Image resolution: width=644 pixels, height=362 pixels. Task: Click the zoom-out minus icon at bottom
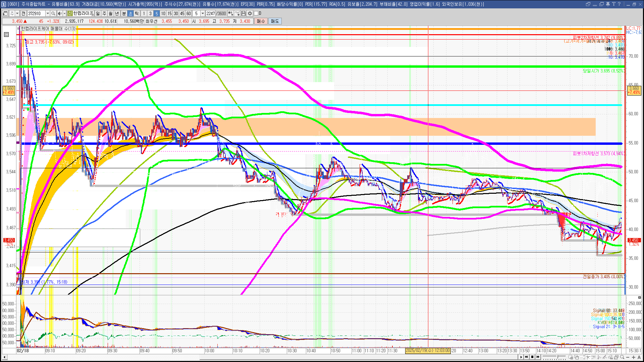pos(628,357)
